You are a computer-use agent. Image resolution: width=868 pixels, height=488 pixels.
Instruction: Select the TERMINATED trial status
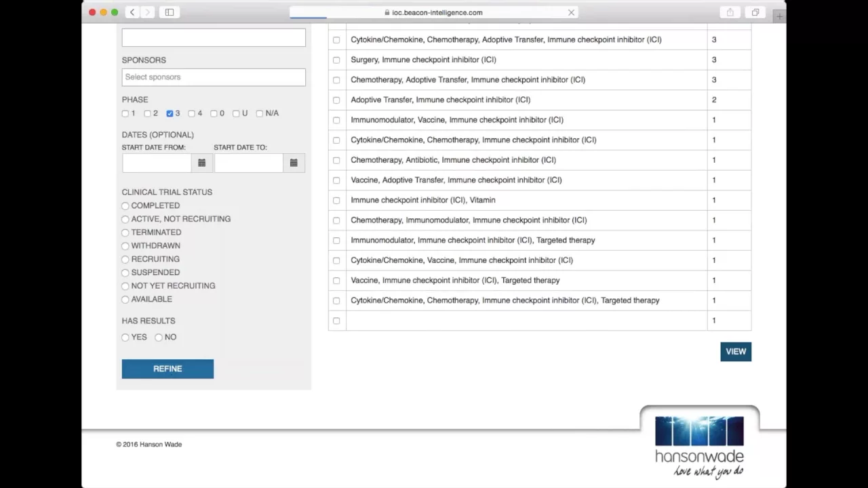coord(125,232)
